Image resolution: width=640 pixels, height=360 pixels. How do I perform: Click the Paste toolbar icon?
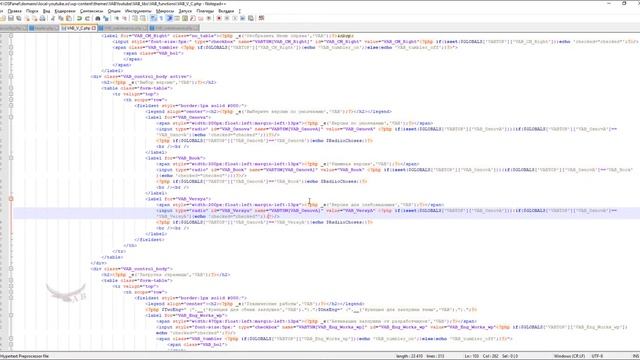click(x=69, y=18)
